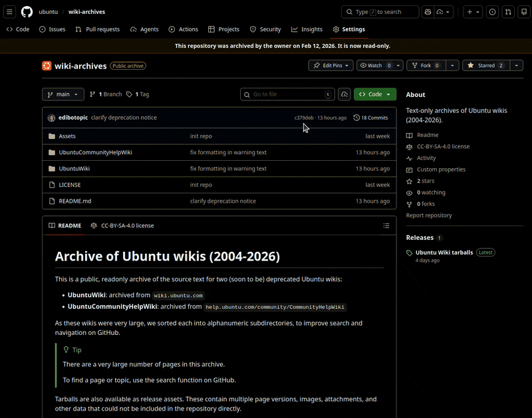Screen dimensions: 532x418
Task: Open the Ubuntu Wiki tarballs release
Action: point(444,253)
